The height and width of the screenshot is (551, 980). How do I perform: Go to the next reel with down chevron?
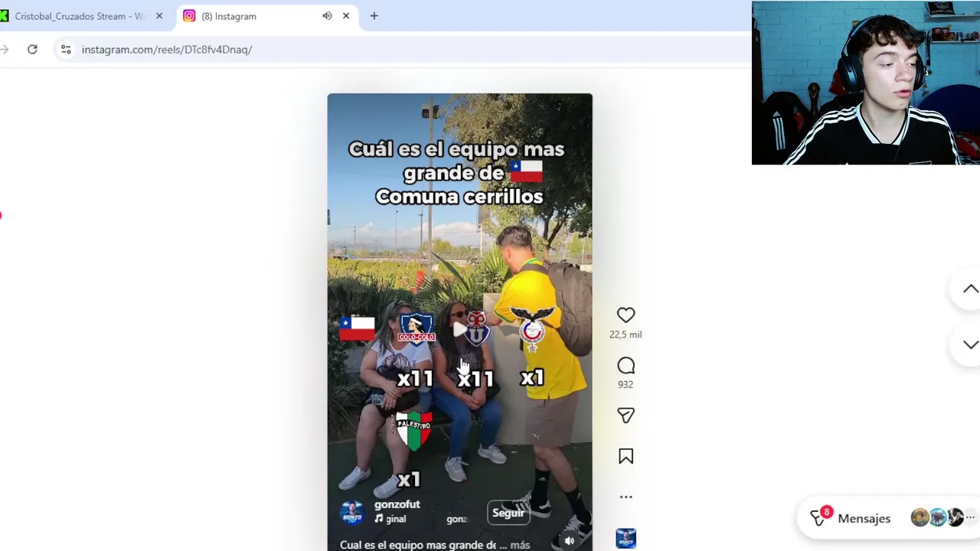click(970, 345)
